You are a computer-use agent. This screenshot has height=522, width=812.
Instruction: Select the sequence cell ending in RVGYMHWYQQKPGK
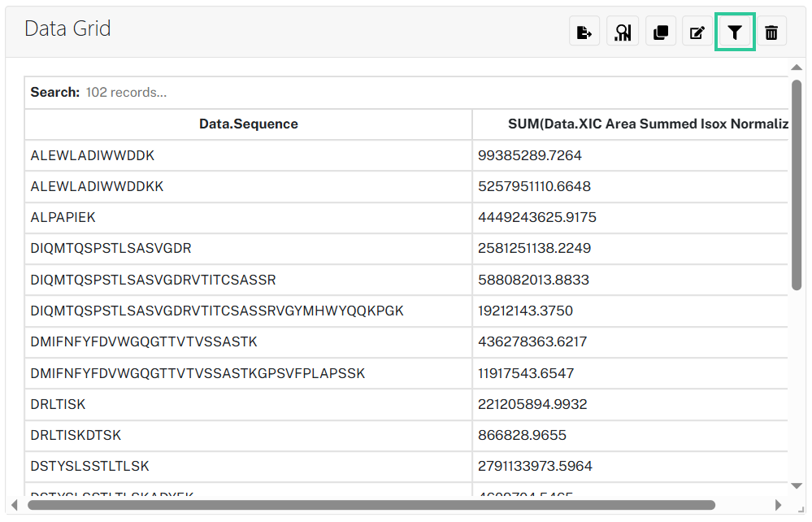click(248, 311)
